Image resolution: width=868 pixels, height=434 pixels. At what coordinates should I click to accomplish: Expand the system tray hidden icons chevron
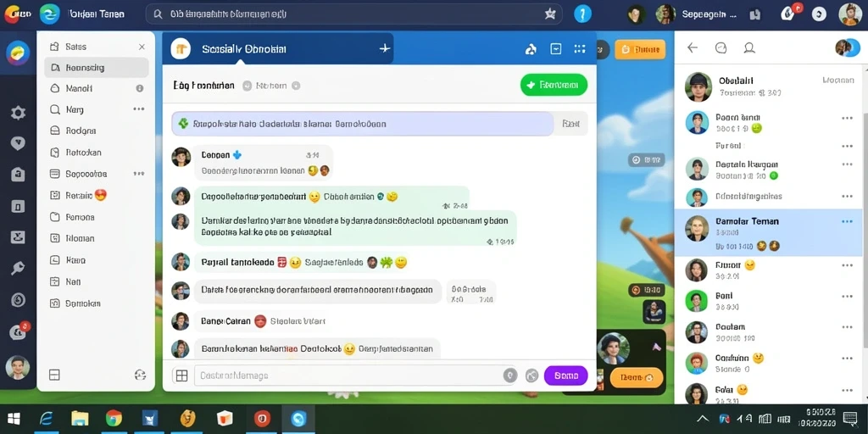(x=702, y=419)
